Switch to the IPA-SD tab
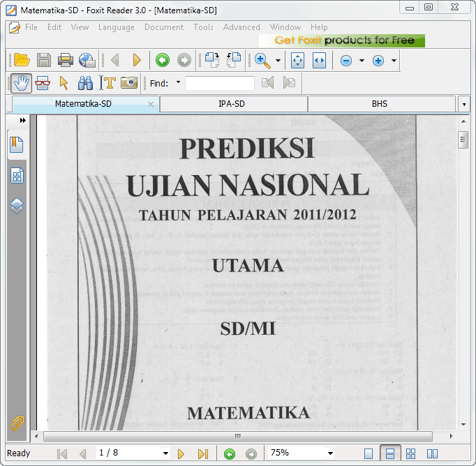Image resolution: width=476 pixels, height=466 pixels. point(233,104)
